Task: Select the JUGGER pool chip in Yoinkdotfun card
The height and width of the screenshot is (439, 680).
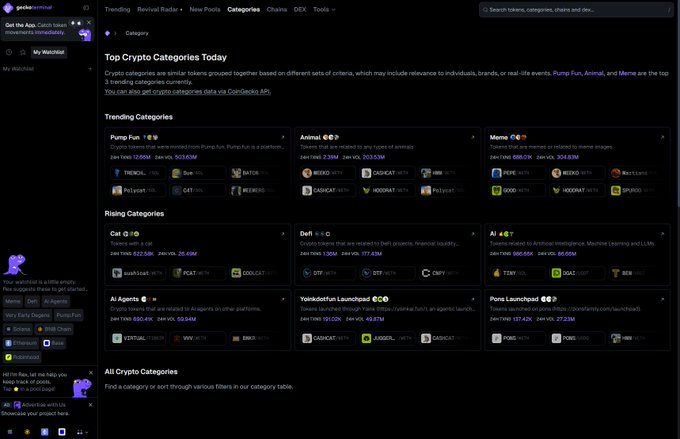Action: 387,338
